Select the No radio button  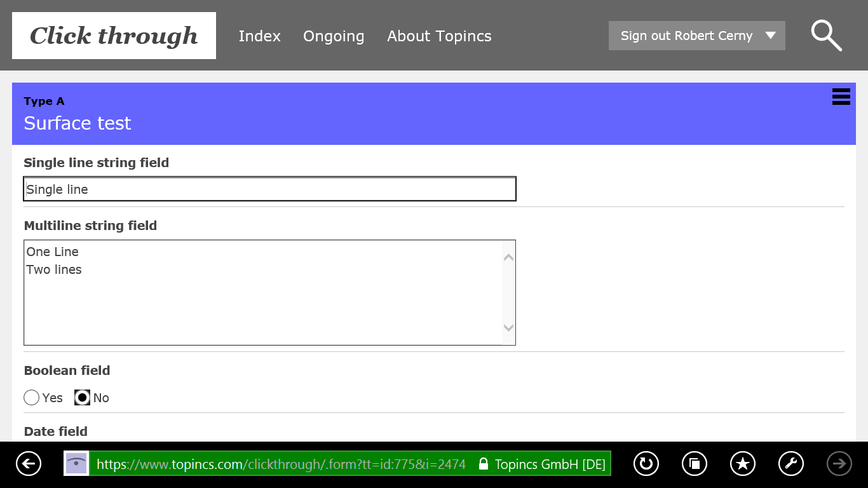[x=83, y=398]
